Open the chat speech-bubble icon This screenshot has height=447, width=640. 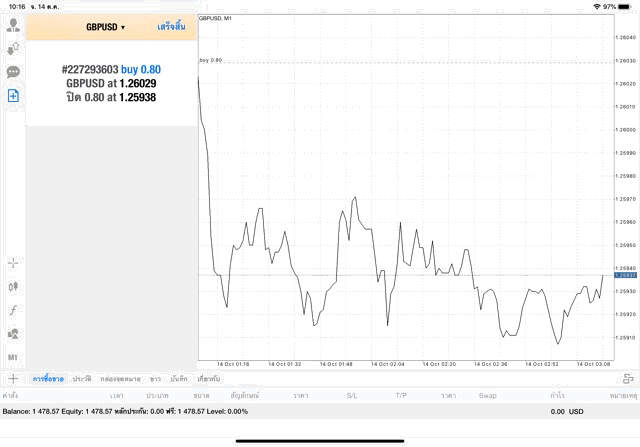point(13,72)
